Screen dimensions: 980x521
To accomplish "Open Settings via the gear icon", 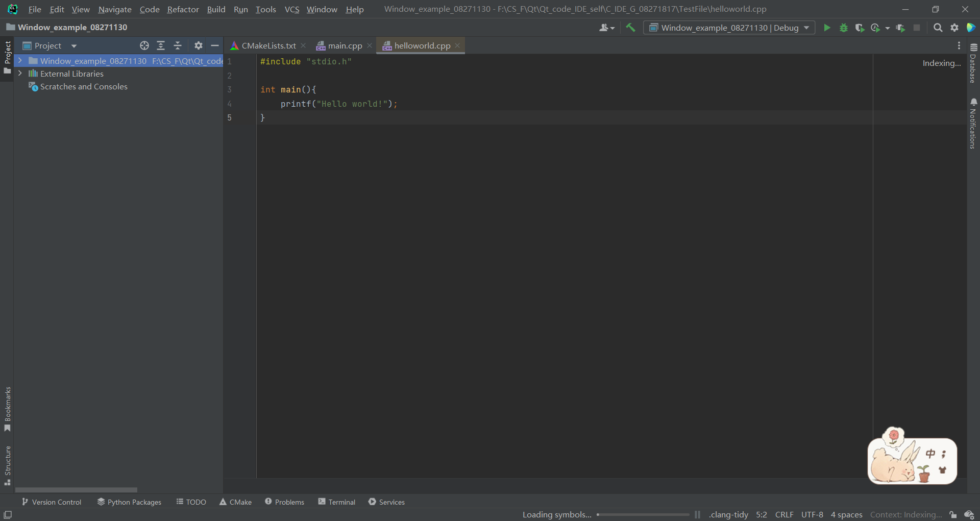I will coord(954,28).
